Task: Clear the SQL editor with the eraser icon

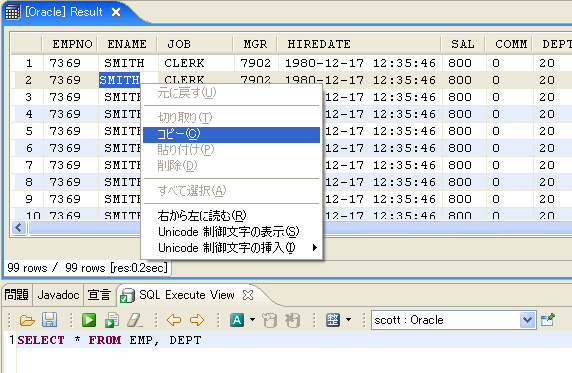Action: (135, 320)
